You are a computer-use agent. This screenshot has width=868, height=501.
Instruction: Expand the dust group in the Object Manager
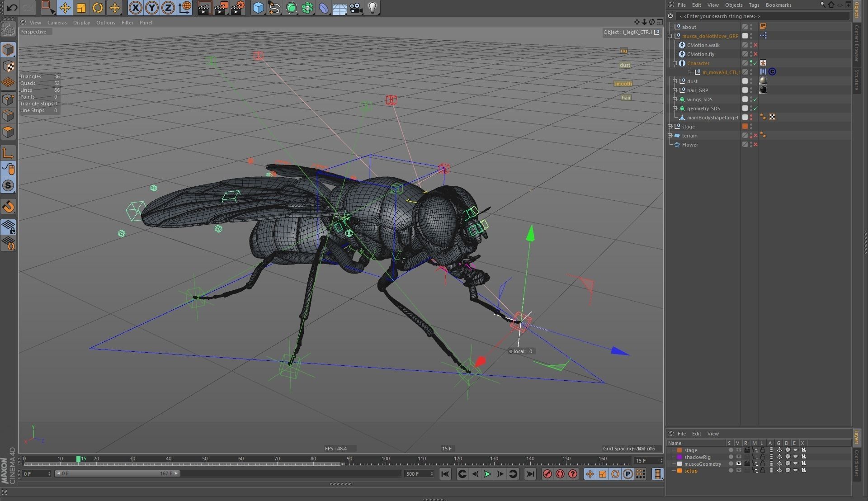675,81
